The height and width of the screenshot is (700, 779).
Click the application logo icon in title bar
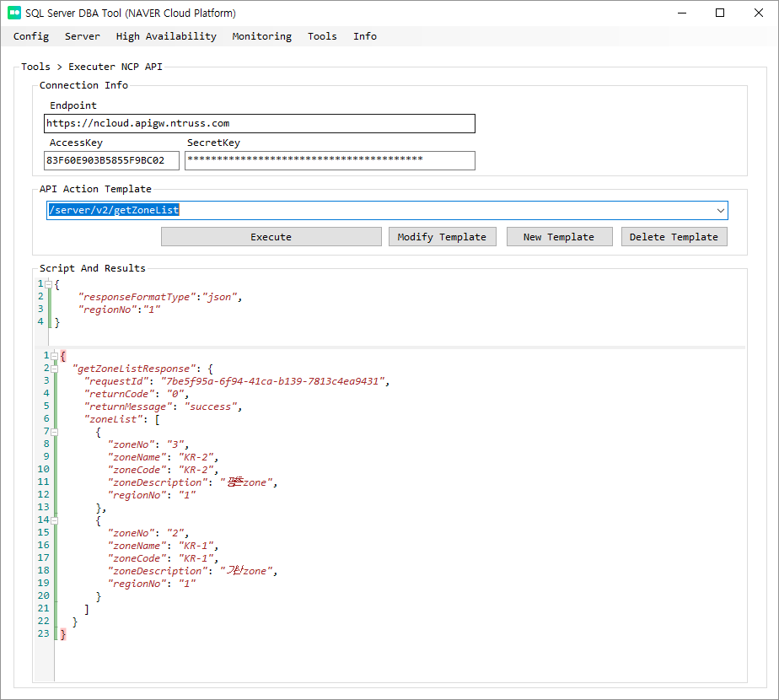tap(14, 13)
